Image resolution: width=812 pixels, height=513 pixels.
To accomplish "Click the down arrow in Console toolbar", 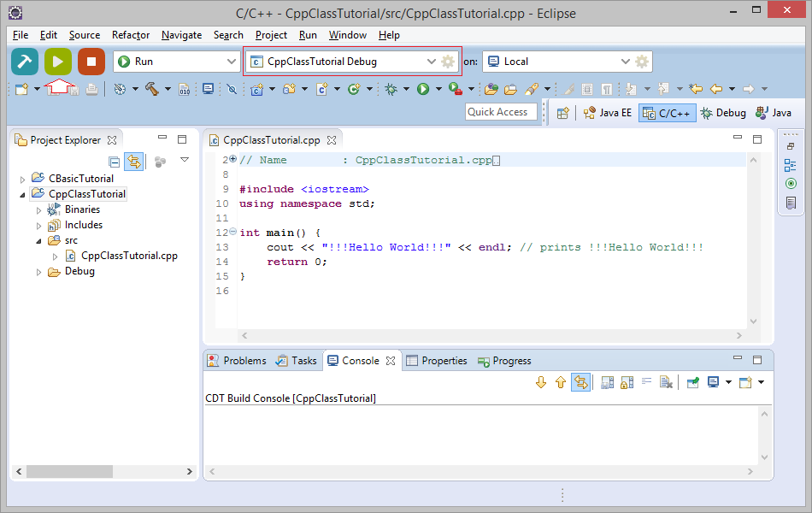I will [541, 382].
